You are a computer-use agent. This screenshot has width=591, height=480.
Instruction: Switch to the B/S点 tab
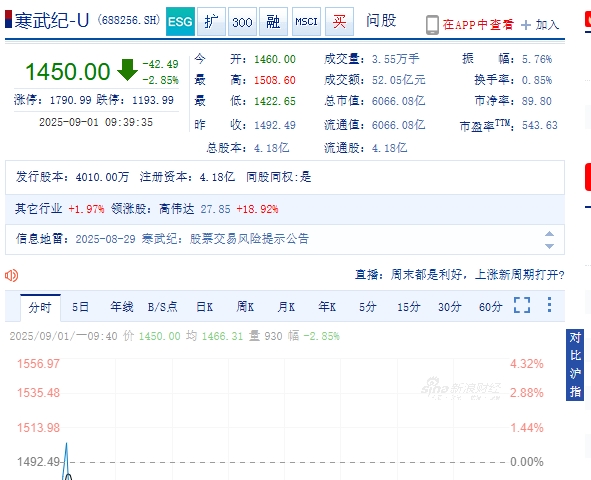(x=162, y=307)
